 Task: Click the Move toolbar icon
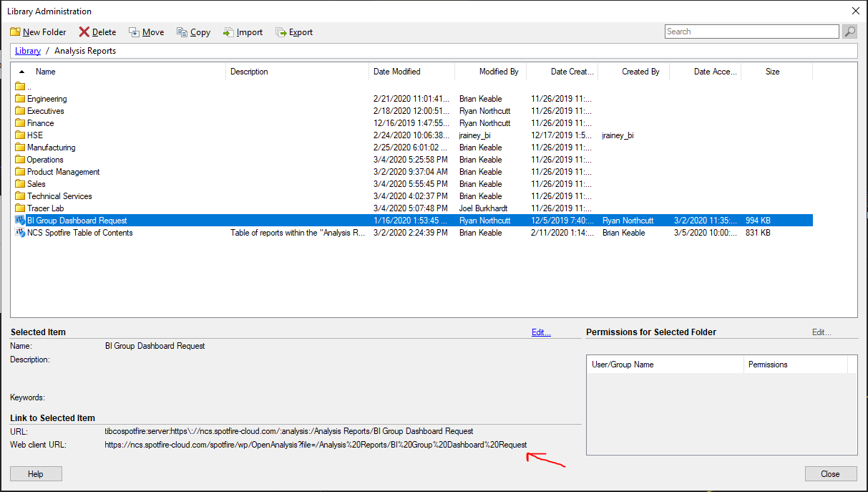tap(134, 32)
